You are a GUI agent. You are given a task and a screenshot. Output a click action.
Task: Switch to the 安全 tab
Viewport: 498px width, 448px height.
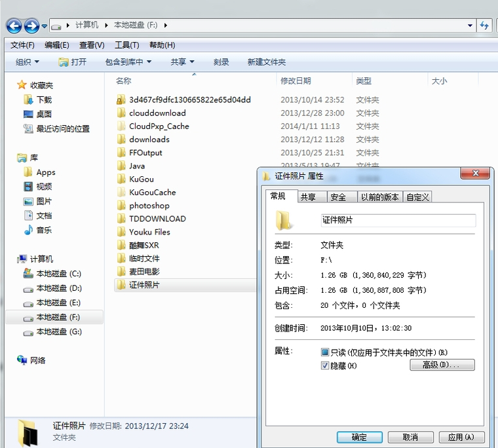click(x=338, y=197)
